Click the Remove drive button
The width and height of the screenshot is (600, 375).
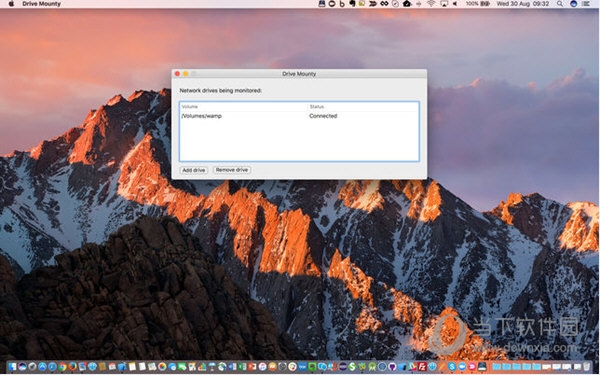point(232,170)
